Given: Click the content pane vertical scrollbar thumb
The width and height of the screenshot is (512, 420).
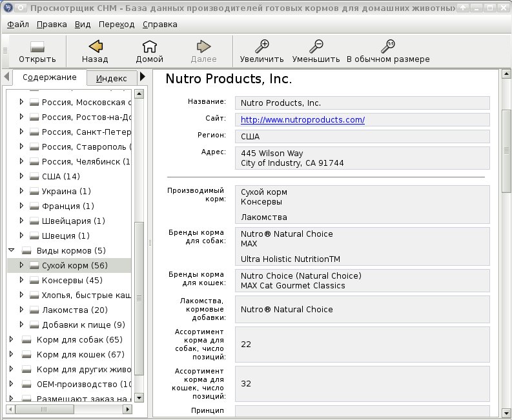Looking at the screenshot, I should (506, 151).
